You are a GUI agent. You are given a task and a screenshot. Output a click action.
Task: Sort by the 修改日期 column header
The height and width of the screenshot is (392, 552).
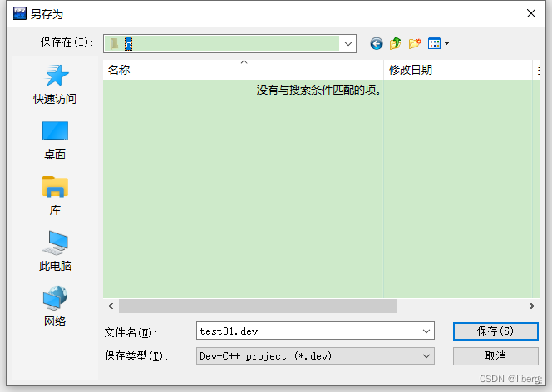point(458,70)
